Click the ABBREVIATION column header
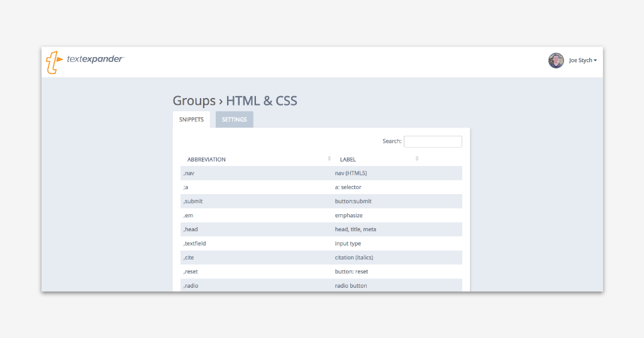The image size is (644, 338). (206, 159)
